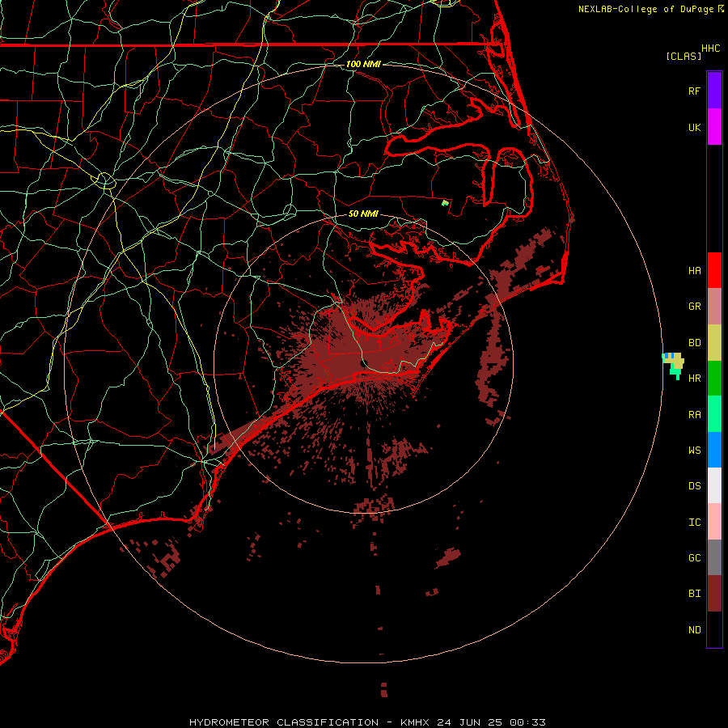Click the DS white legend swatch
This screenshot has height=728, width=728.
(714, 485)
